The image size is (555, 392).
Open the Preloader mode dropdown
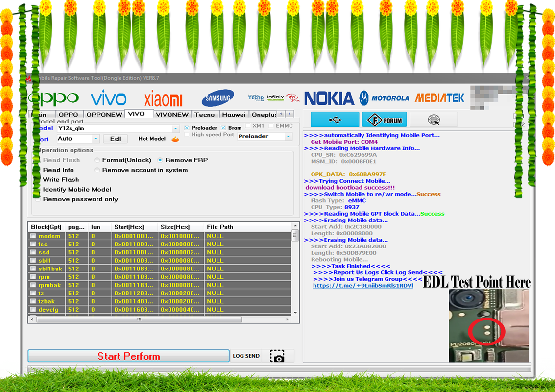coord(288,136)
